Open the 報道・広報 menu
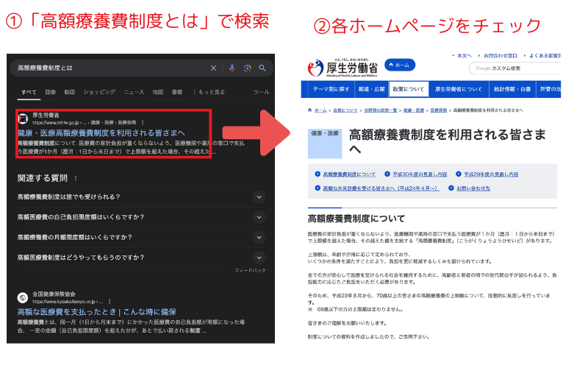The width and height of the screenshot is (588, 368). click(x=371, y=89)
